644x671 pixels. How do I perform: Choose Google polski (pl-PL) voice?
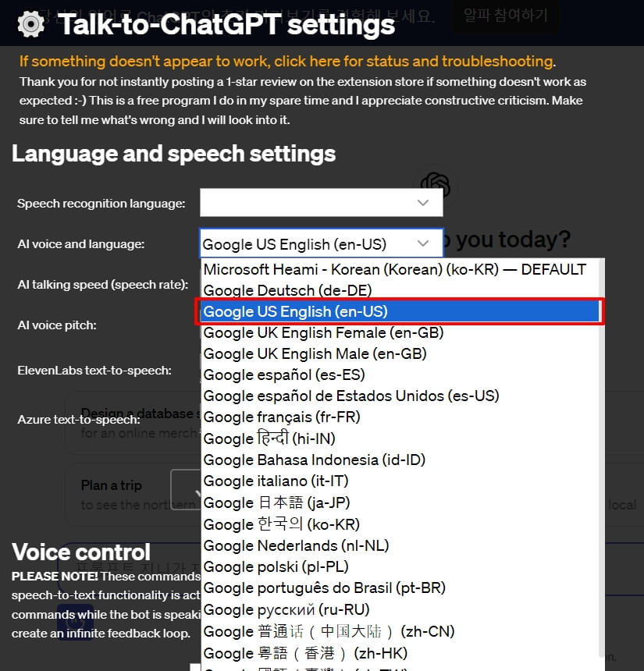pyautogui.click(x=400, y=566)
